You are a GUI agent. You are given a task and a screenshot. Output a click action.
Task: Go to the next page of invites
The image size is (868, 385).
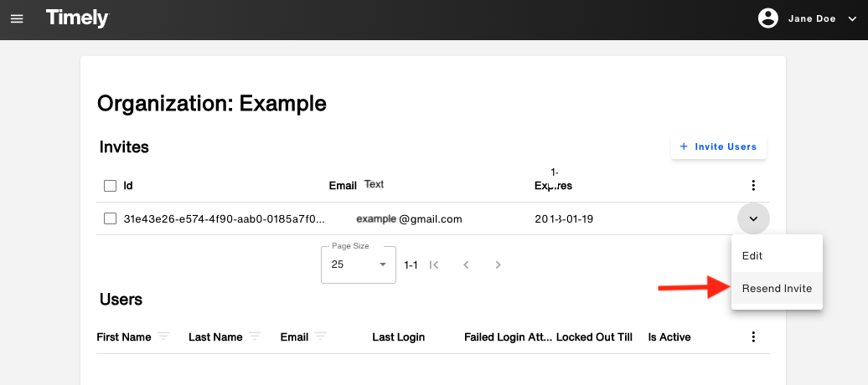click(x=499, y=265)
